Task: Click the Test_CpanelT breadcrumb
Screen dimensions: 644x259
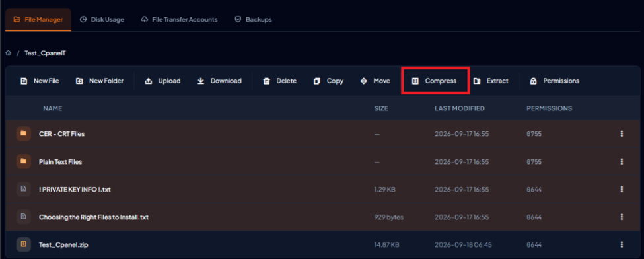Action: click(x=45, y=54)
